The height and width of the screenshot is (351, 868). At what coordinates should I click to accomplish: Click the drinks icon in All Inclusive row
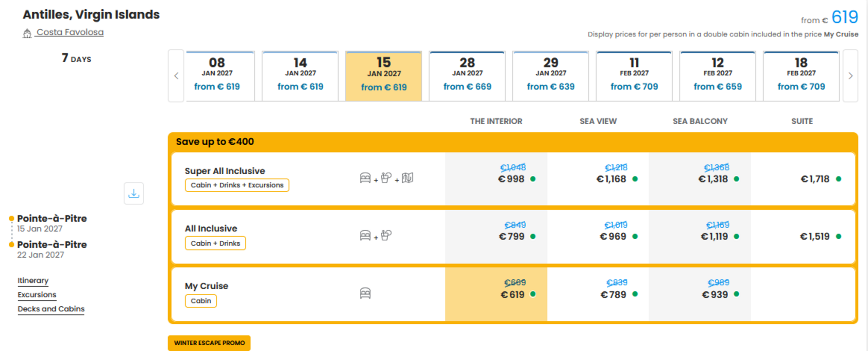[386, 236]
